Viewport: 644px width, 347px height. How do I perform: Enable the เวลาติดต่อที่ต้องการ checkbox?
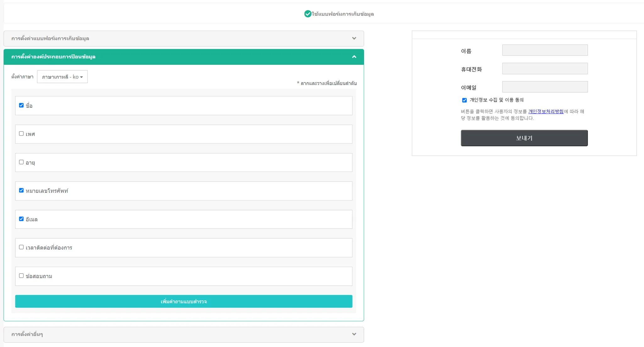tap(21, 247)
